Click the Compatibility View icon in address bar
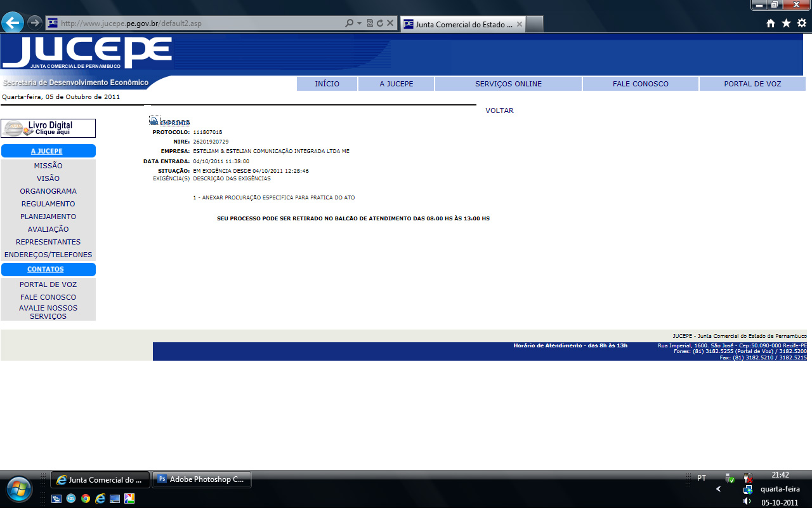 click(x=370, y=23)
